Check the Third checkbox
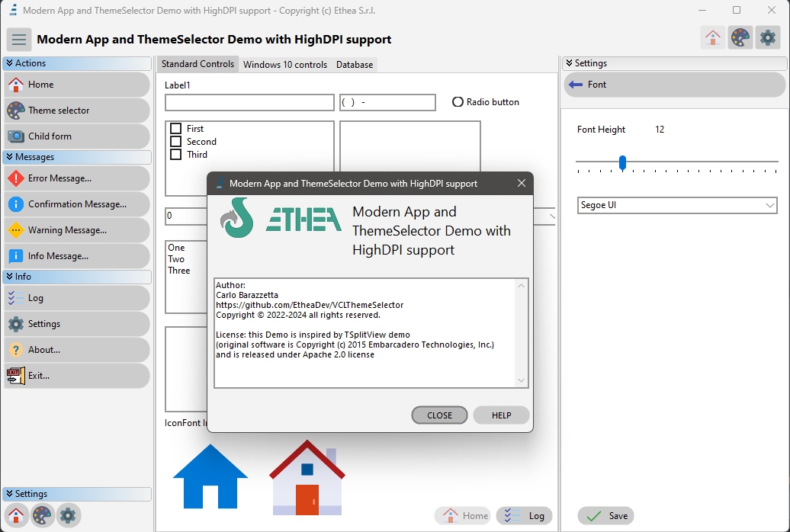This screenshot has height=532, width=790. (176, 152)
